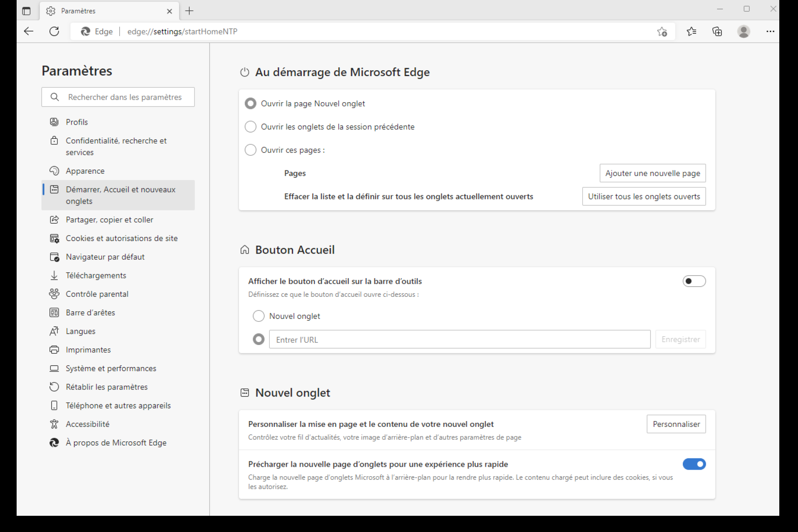Select Ouvrir la page Nouvel onglet

(251, 103)
